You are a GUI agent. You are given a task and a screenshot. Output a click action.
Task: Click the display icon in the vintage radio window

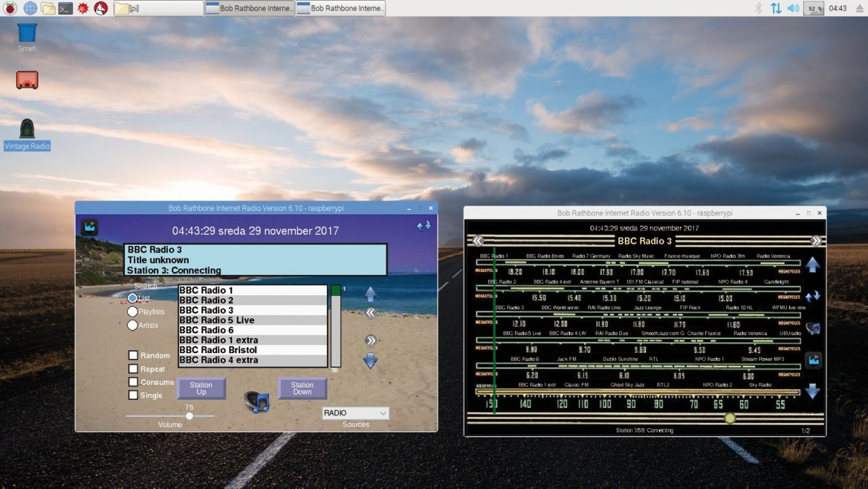pos(813,360)
